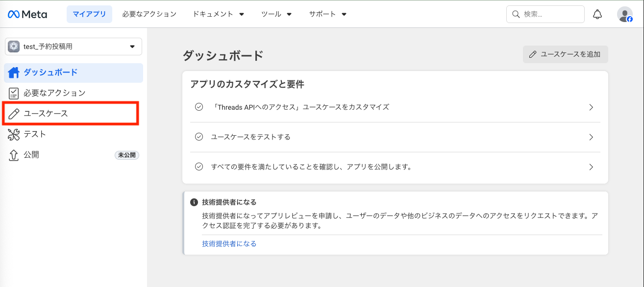Expand the ツール dropdown menu
The image size is (644, 287).
[276, 14]
